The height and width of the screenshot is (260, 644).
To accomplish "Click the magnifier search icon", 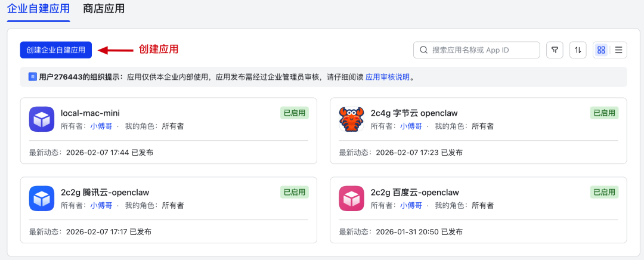I will pos(423,50).
